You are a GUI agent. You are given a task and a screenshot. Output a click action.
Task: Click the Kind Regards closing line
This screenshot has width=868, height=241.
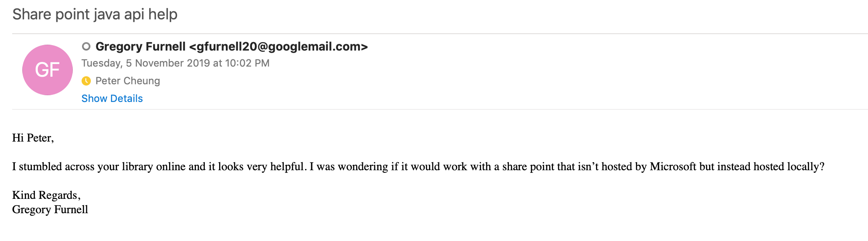(x=46, y=195)
